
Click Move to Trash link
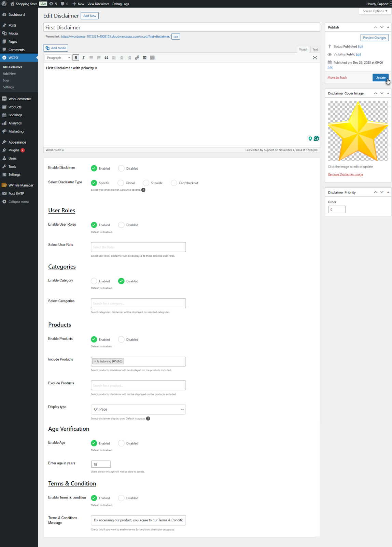click(x=337, y=78)
